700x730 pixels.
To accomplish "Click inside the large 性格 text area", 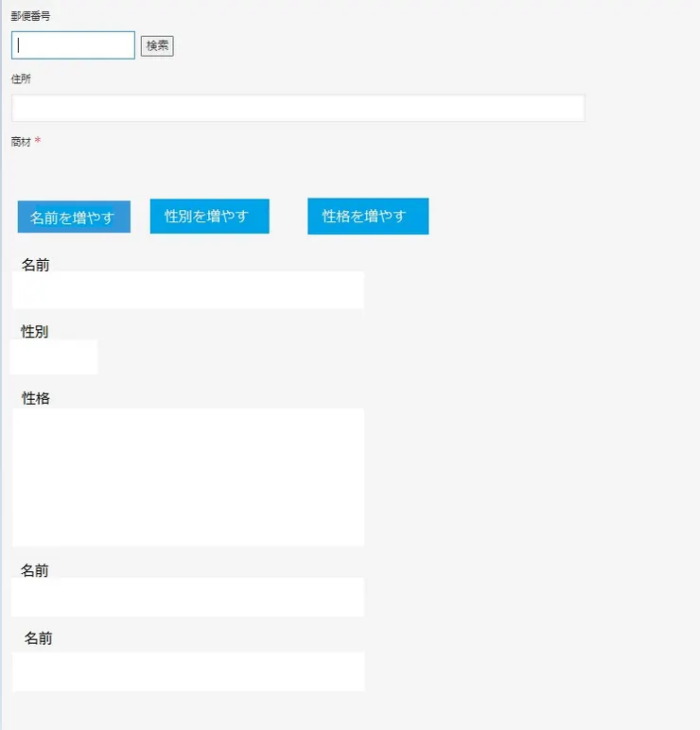I will (x=188, y=477).
